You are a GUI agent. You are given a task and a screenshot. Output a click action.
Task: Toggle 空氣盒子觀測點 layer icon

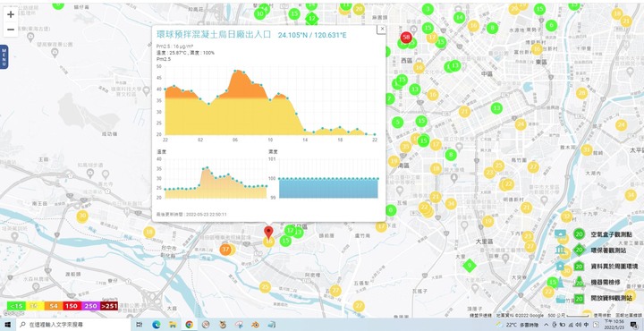pos(560,234)
